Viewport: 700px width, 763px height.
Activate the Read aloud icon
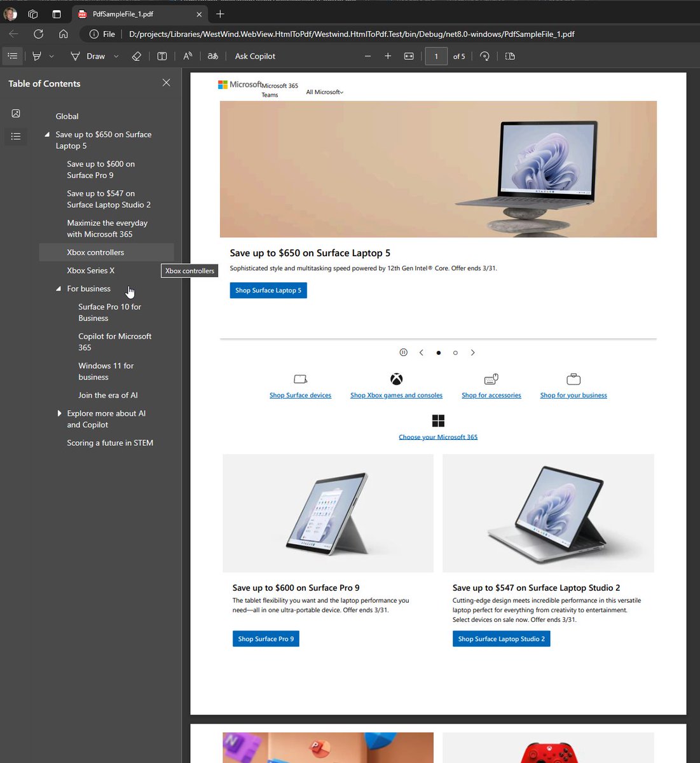coord(188,56)
